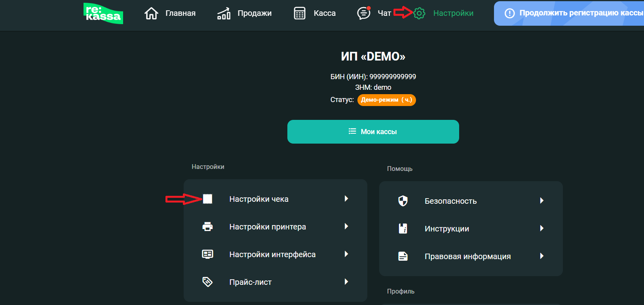
Task: Click the receipt icon for Настройки чека
Action: [x=208, y=199]
